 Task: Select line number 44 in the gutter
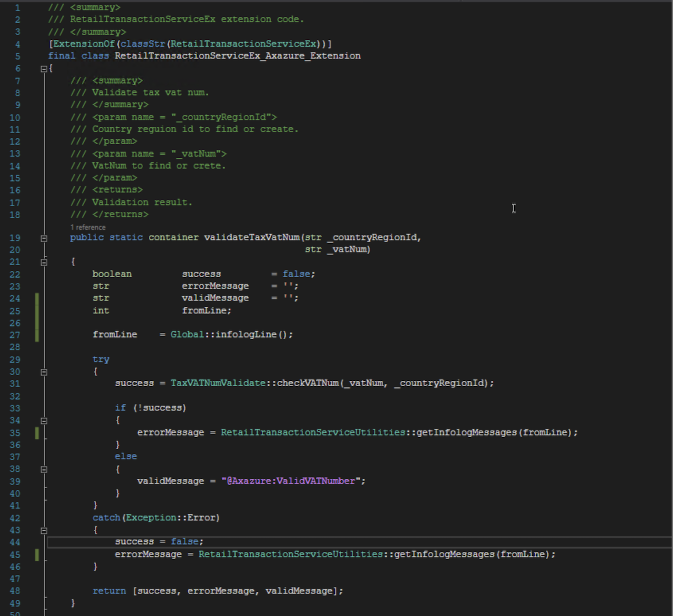click(15, 542)
